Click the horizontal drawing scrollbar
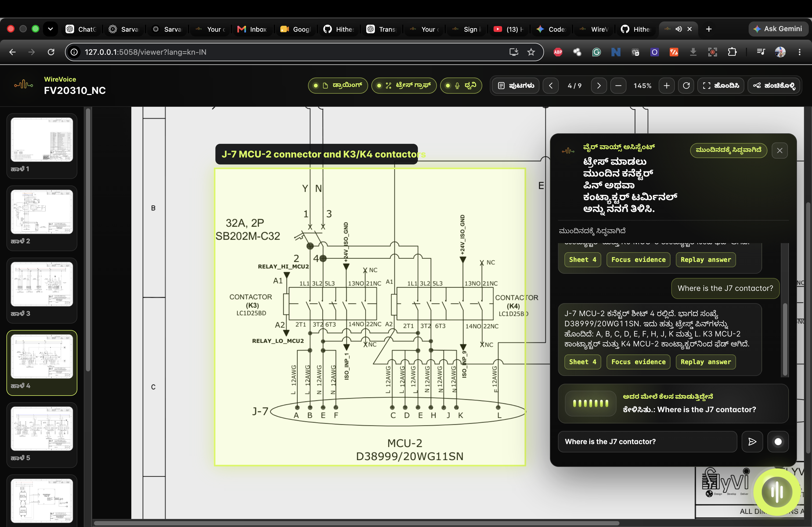This screenshot has width=812, height=527. (x=357, y=523)
